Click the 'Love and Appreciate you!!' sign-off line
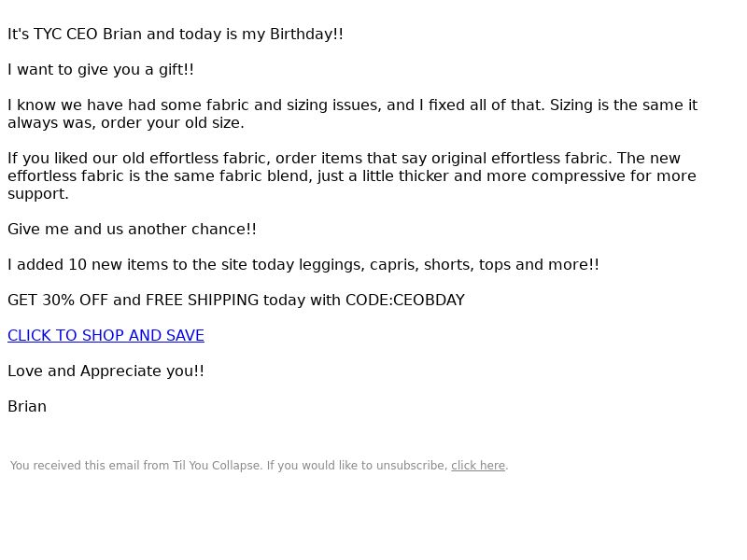The height and width of the screenshot is (560, 747). click(x=106, y=371)
